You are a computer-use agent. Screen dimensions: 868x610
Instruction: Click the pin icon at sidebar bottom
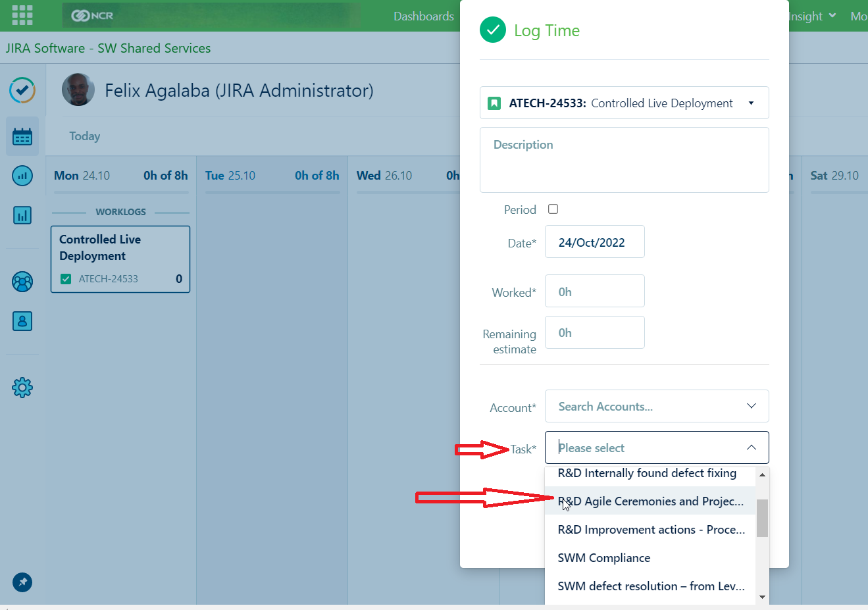[x=22, y=582]
